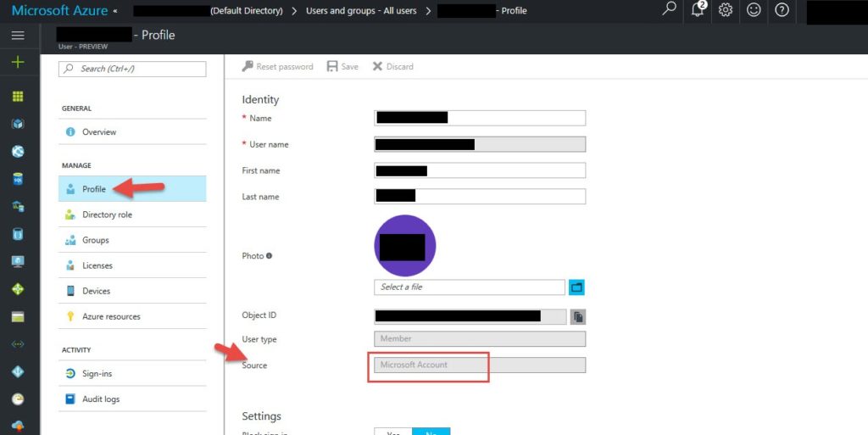
Task: Copy the Object ID with copy icon
Action: pyautogui.click(x=577, y=316)
